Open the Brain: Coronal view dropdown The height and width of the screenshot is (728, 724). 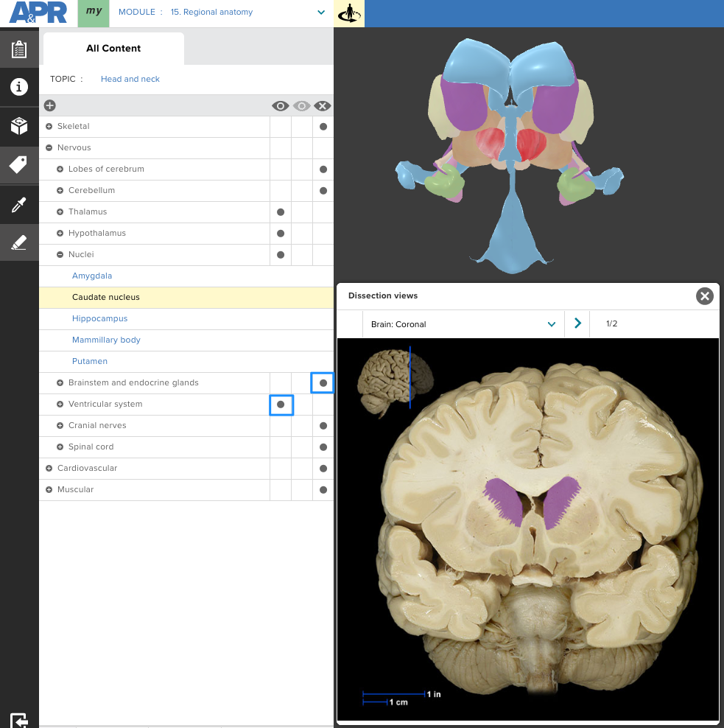click(x=463, y=324)
